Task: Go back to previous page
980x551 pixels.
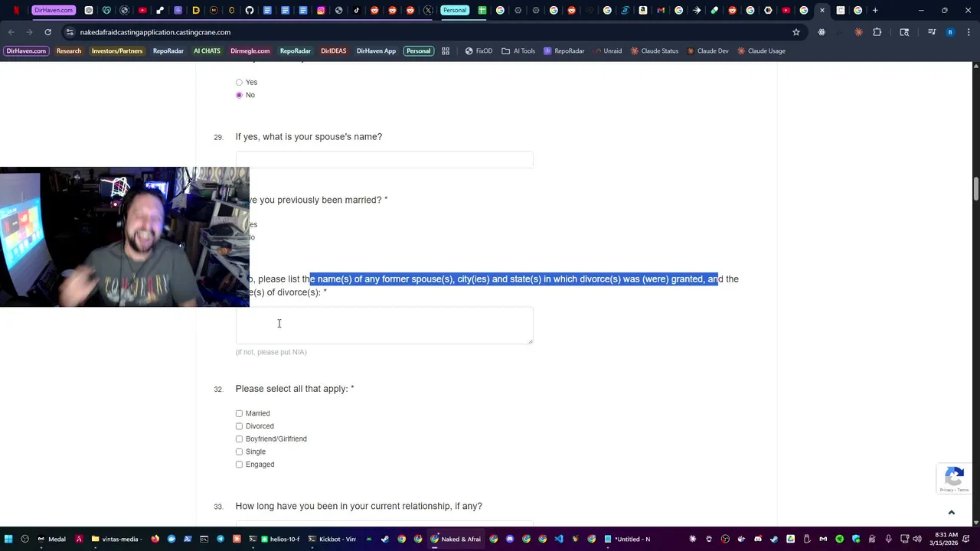Action: (x=11, y=32)
